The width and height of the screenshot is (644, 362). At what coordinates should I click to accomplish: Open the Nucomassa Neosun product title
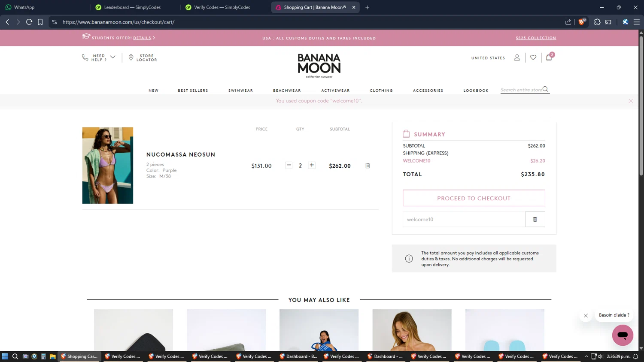click(x=181, y=154)
